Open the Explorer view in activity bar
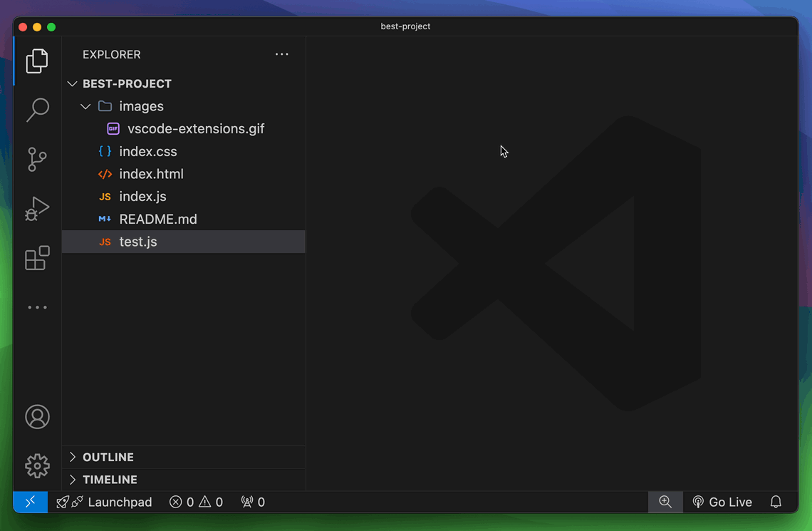This screenshot has width=812, height=531. click(37, 61)
